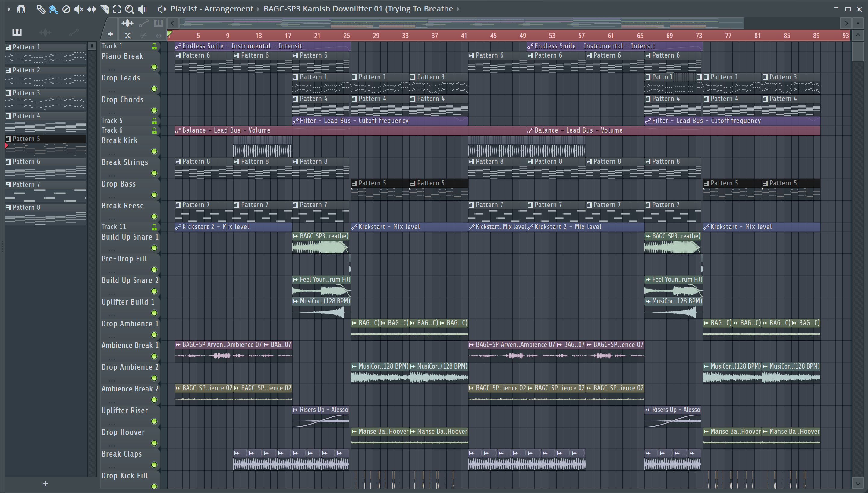
Task: Select the Select marquee tool
Action: 117,9
